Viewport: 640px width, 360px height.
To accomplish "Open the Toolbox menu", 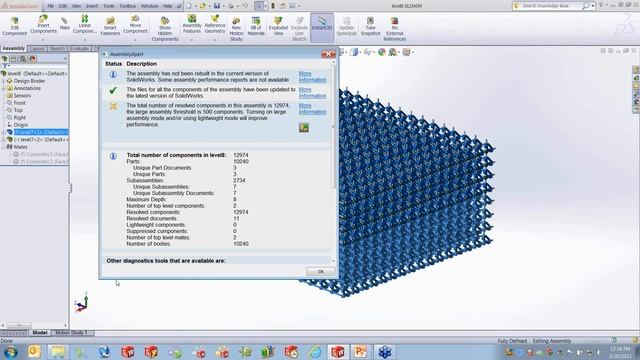I will pyautogui.click(x=128, y=6).
